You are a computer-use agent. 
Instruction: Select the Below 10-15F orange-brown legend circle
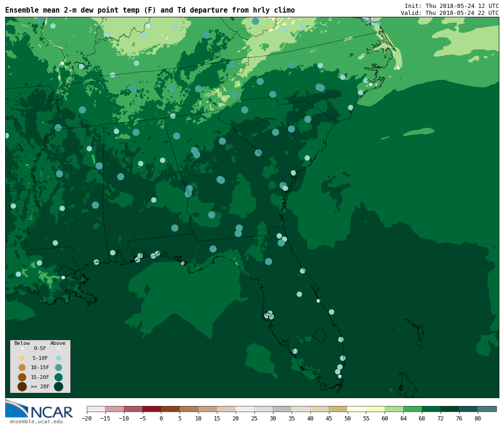pyautogui.click(x=22, y=368)
